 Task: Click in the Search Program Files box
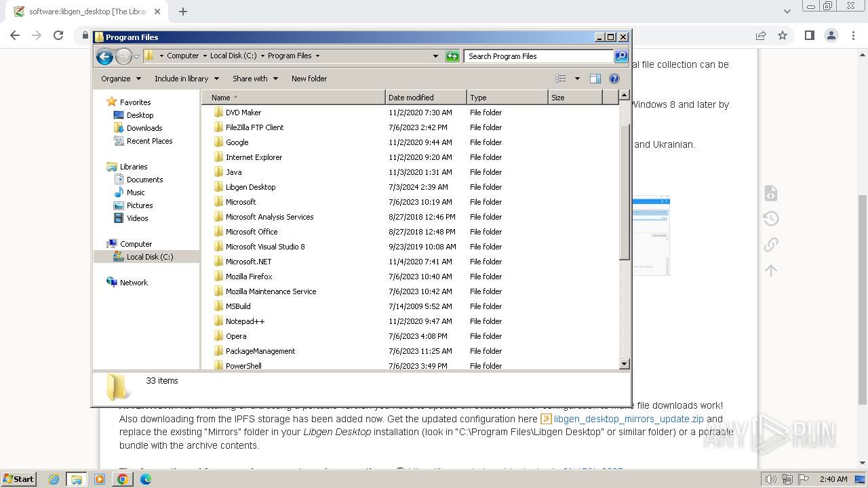tap(539, 56)
